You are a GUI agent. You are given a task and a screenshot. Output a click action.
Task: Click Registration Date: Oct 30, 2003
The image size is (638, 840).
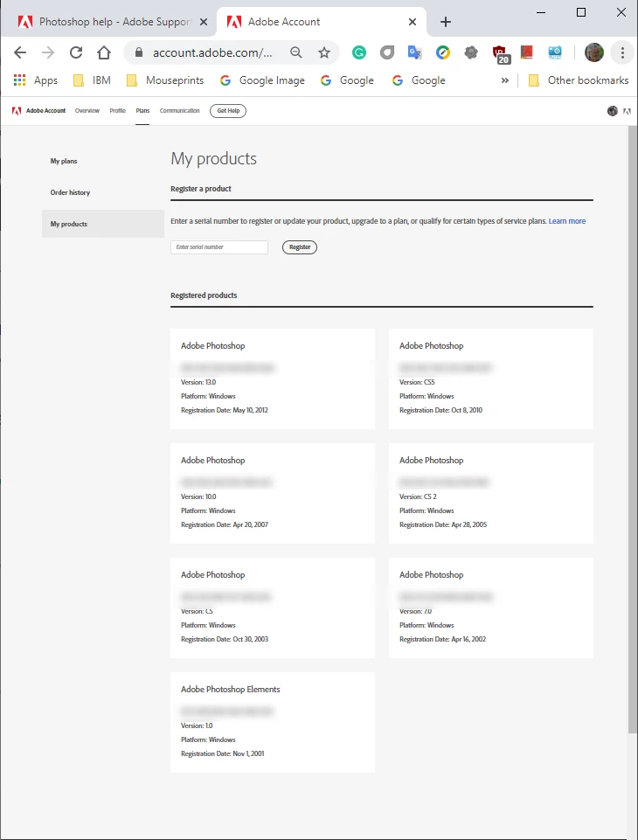tap(225, 639)
